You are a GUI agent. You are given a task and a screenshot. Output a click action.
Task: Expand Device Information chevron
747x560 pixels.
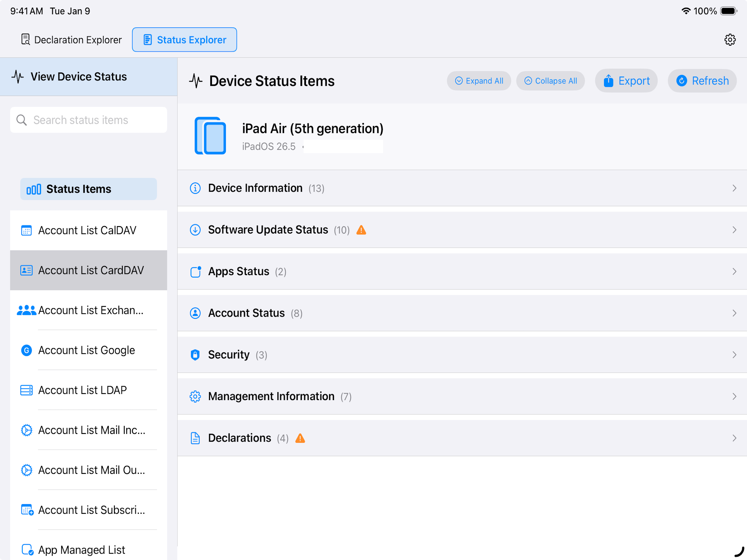click(x=734, y=188)
